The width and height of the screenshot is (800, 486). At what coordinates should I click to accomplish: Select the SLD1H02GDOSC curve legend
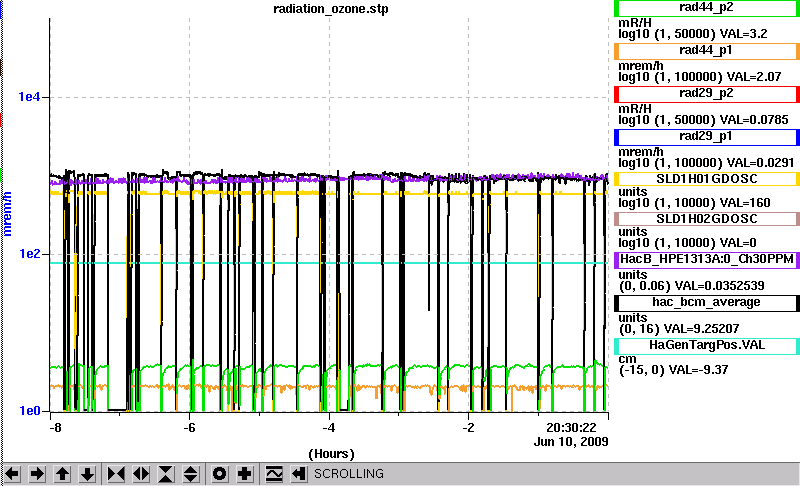pyautogui.click(x=707, y=219)
